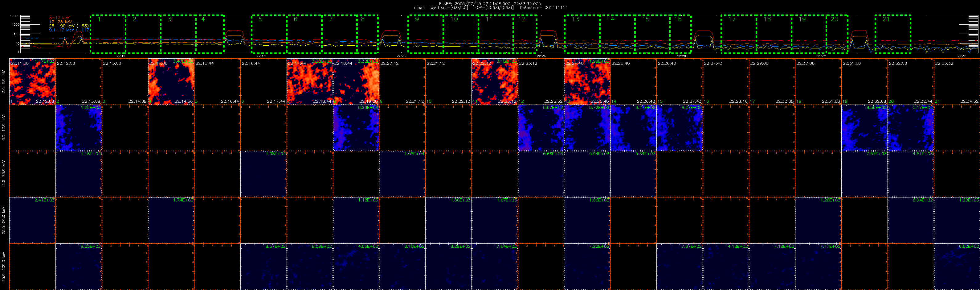Click the '22:36' tick label under light curve
This screenshot has width=980, height=290.
pos(962,56)
